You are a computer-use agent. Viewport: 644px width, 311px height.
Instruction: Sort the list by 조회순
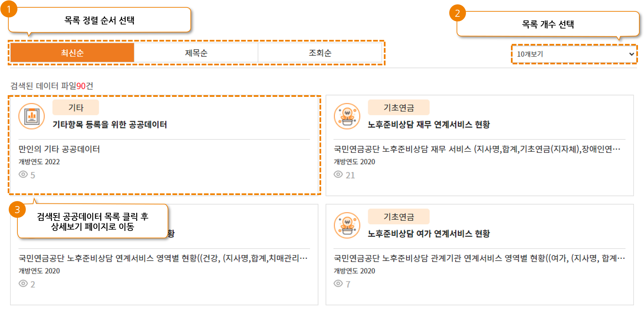(x=320, y=53)
